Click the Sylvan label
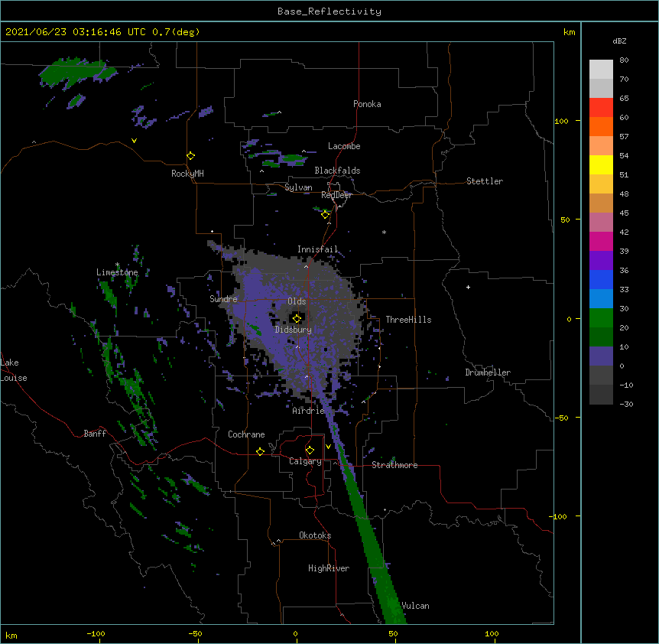The width and height of the screenshot is (659, 644). (x=298, y=187)
